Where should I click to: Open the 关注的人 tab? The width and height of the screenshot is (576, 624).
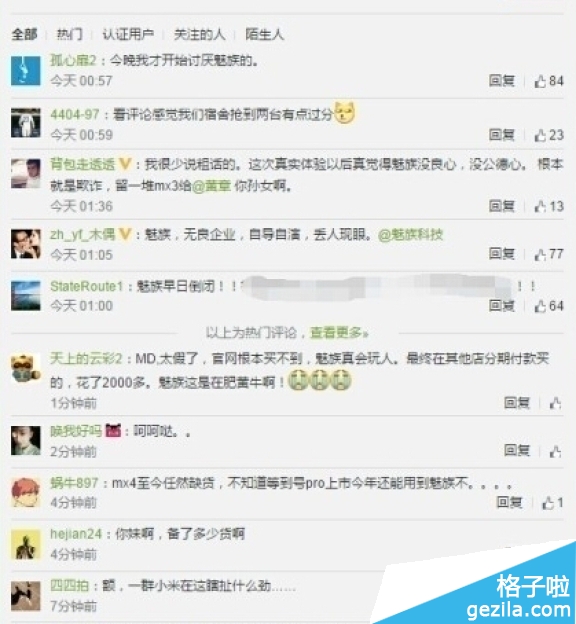pos(199,34)
